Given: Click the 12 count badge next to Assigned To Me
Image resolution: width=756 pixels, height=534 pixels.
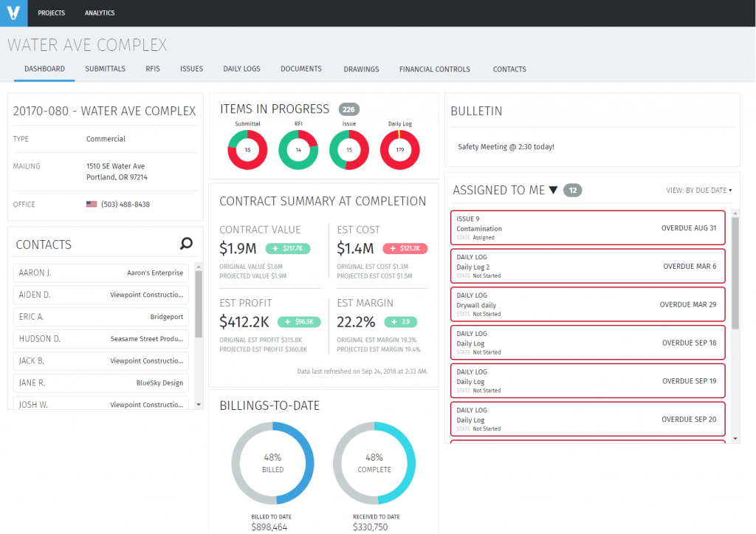Looking at the screenshot, I should (x=572, y=190).
